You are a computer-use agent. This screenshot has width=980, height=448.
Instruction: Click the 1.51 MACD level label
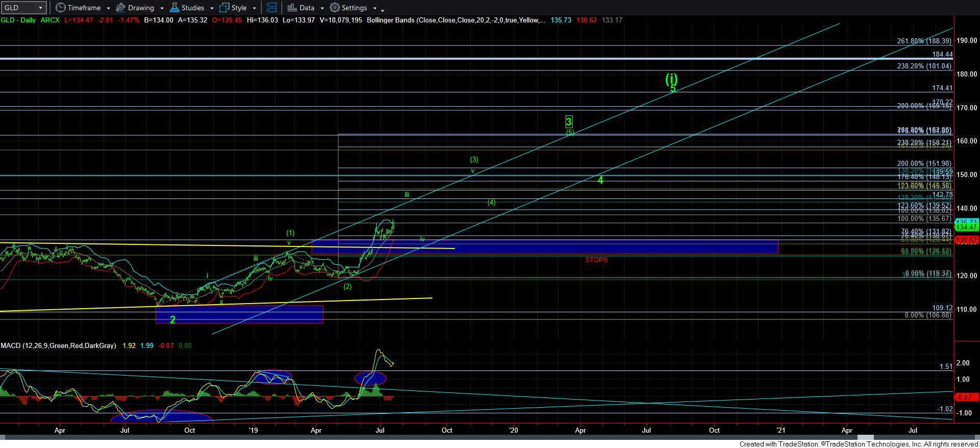[x=946, y=366]
